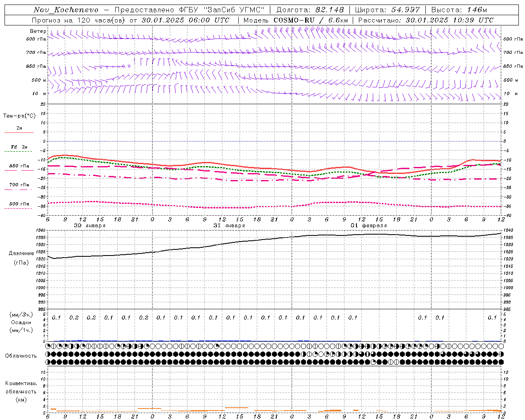Click the Облачность cloud cover label
Viewport: 525px width, 420px height.
pos(21,356)
